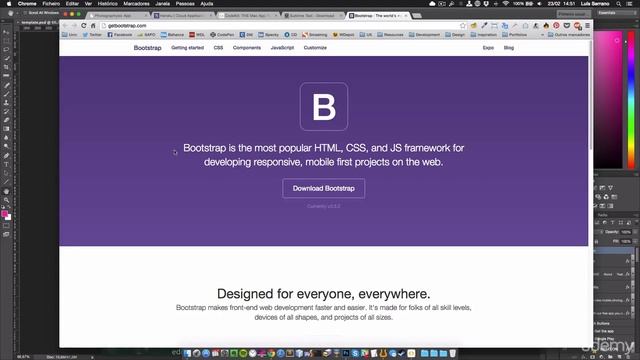Open the Marcadores menu
This screenshot has height=360, width=640.
(x=136, y=4)
